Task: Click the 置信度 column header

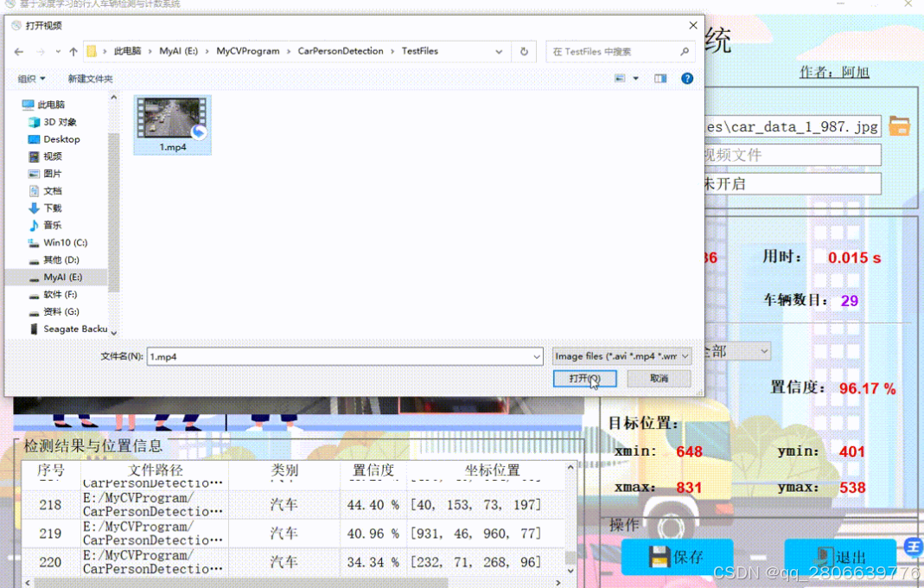Action: click(373, 470)
